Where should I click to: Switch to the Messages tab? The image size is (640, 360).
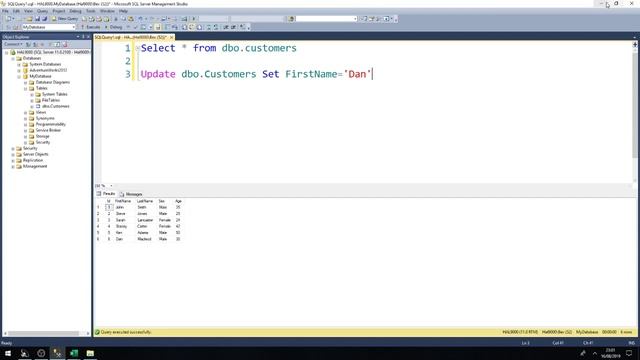click(131, 194)
